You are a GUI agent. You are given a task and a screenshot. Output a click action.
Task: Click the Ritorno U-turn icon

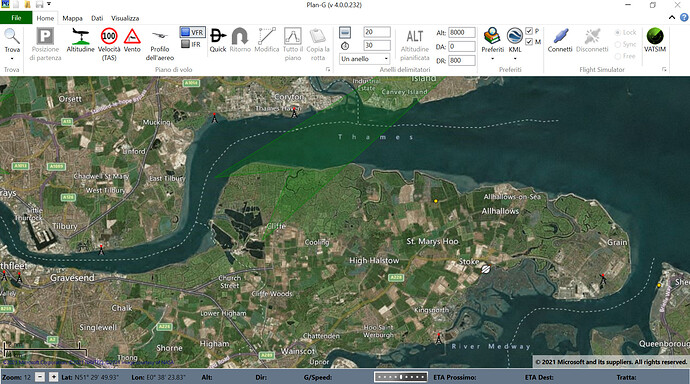(x=240, y=40)
